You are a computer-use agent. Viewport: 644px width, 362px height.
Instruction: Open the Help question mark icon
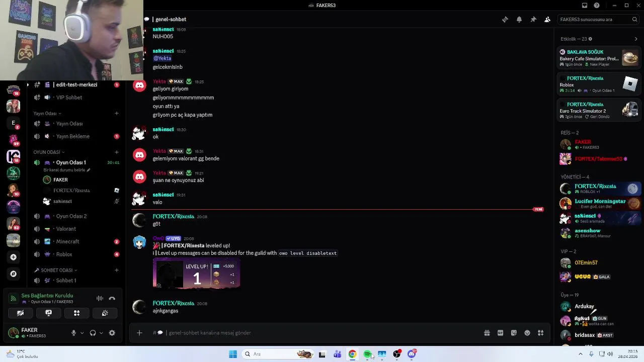[x=597, y=6]
